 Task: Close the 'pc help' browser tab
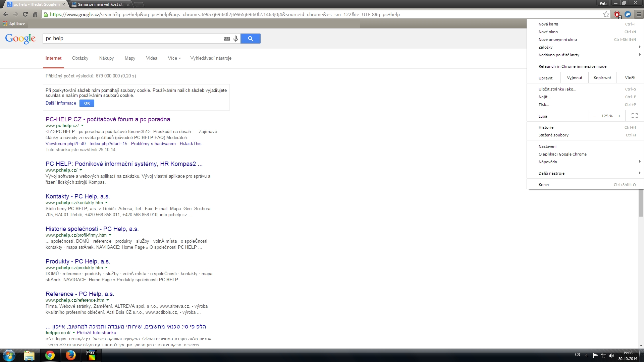[x=64, y=4]
